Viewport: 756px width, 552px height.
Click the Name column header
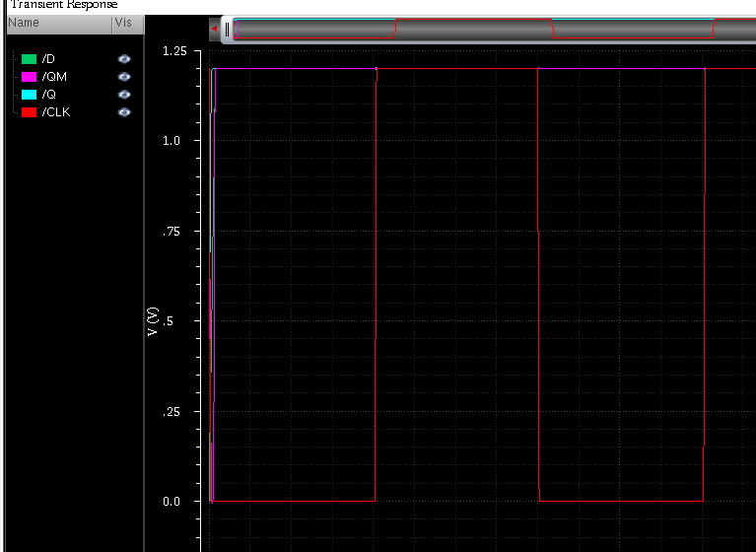[x=60, y=24]
